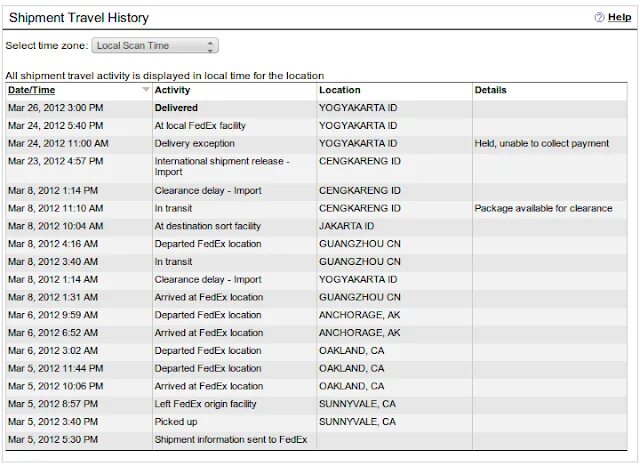Click Mar 5, 2012 3:40 PM date
The height and width of the screenshot is (466, 640).
53,422
